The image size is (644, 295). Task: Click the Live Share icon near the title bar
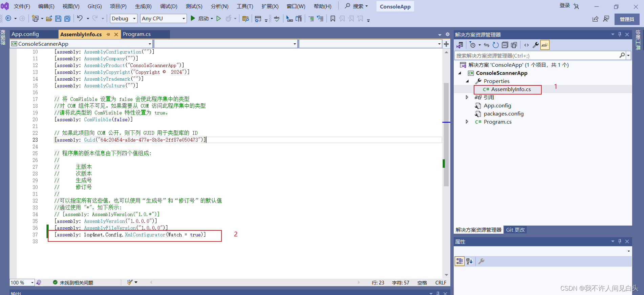point(595,19)
